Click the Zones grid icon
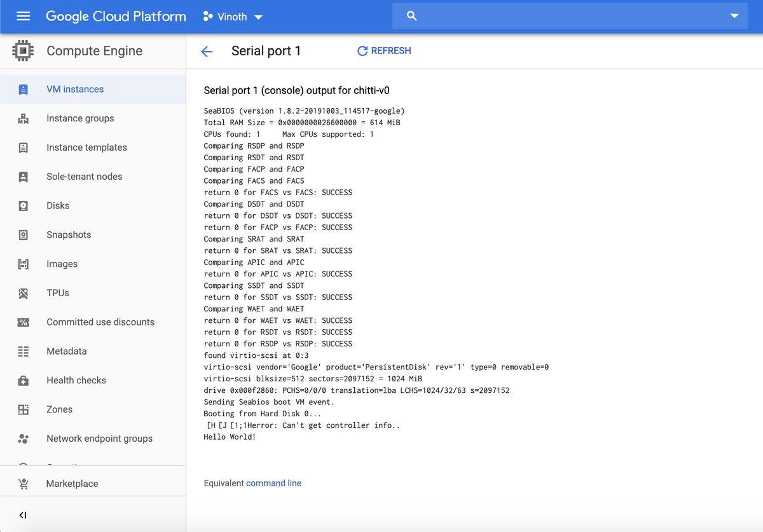The height and width of the screenshot is (532, 763). [24, 410]
